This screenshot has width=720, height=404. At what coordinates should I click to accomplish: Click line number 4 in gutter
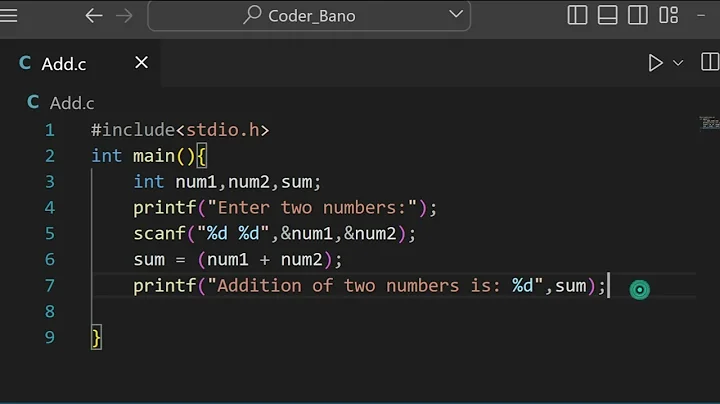50,208
